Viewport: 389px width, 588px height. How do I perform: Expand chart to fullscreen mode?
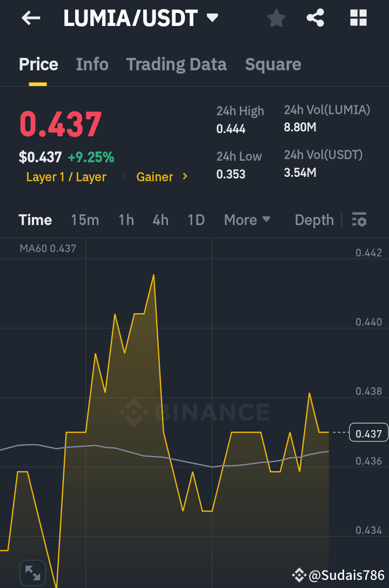coord(32,572)
